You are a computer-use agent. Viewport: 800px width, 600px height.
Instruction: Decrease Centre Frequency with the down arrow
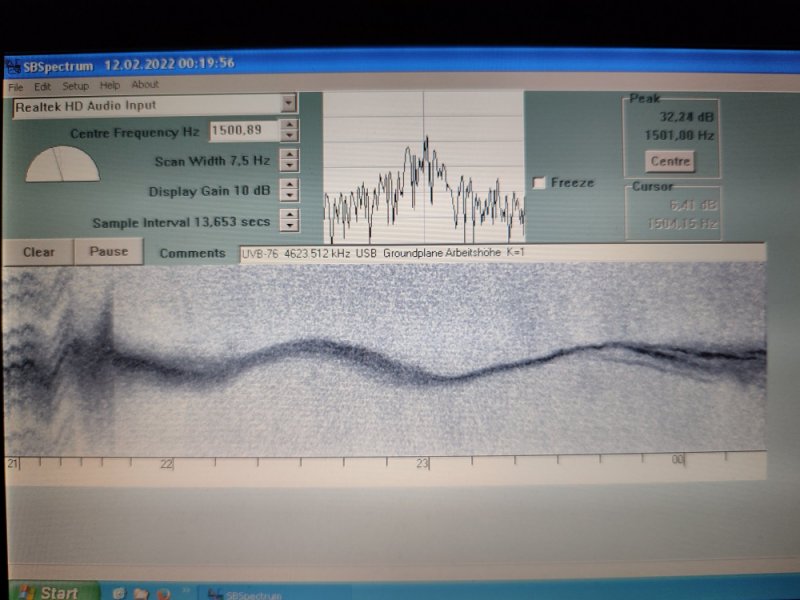[x=289, y=136]
